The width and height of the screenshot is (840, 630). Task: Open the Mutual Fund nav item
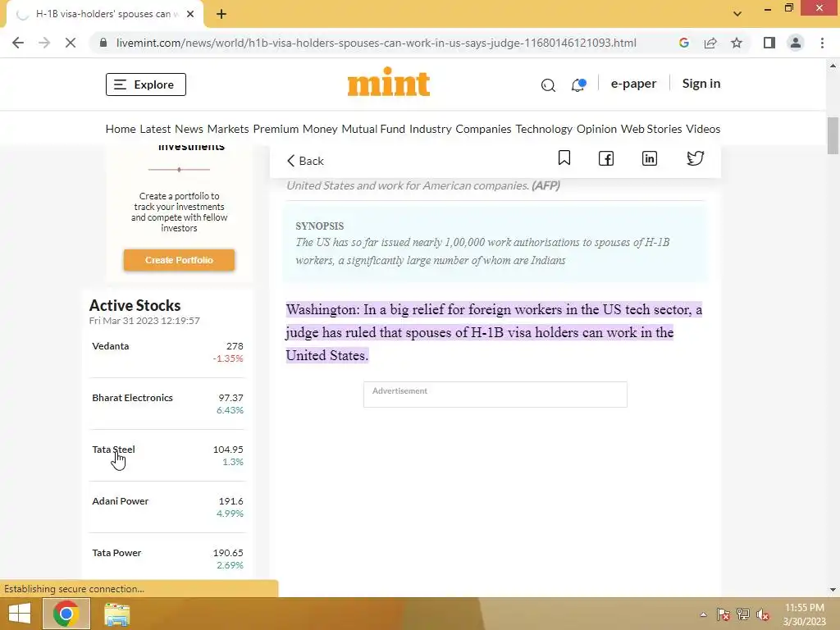point(373,129)
